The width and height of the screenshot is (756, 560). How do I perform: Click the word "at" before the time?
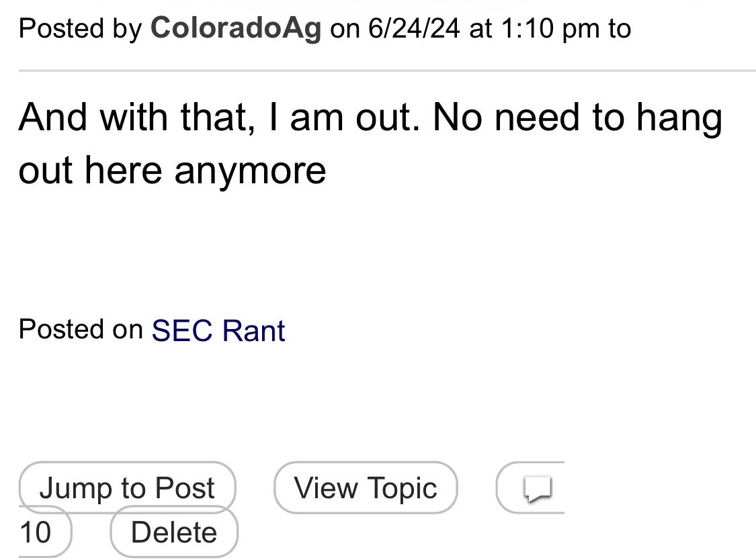(x=480, y=28)
